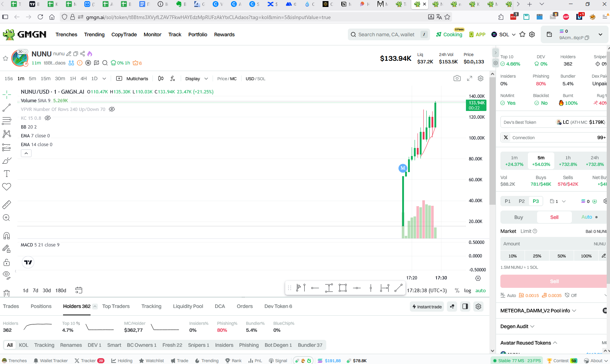Viewport: 610px width, 364px height.
Task: Reload the browser page
Action: tap(40, 17)
